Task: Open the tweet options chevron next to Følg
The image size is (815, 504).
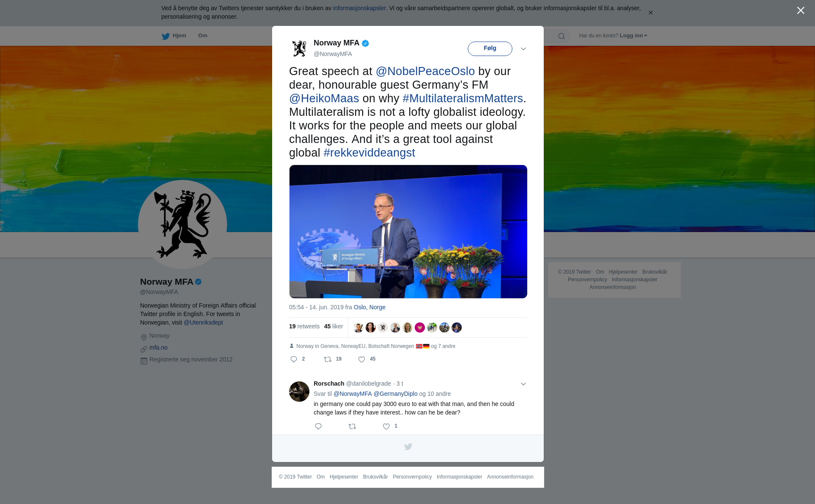Action: (523, 49)
